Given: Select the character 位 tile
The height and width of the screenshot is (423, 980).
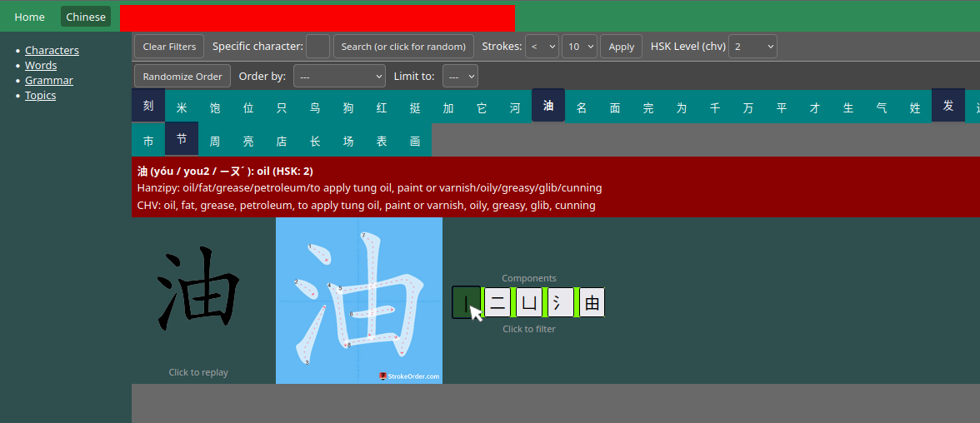Looking at the screenshot, I should pyautogui.click(x=248, y=108).
